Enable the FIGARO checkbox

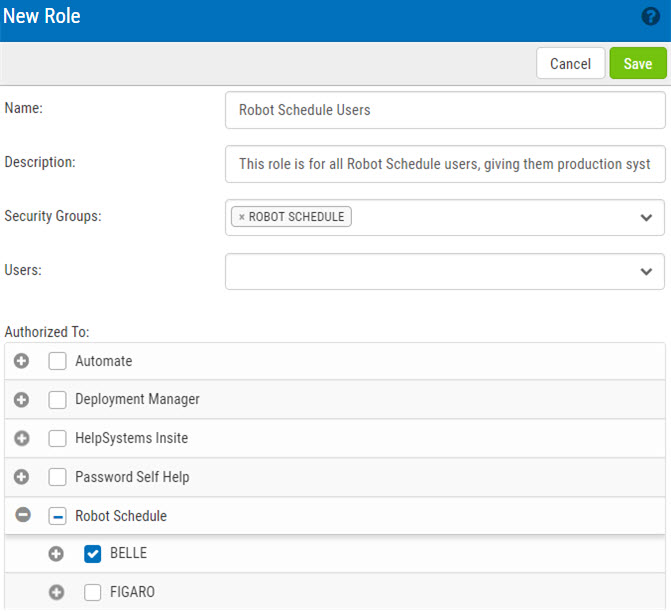click(92, 593)
